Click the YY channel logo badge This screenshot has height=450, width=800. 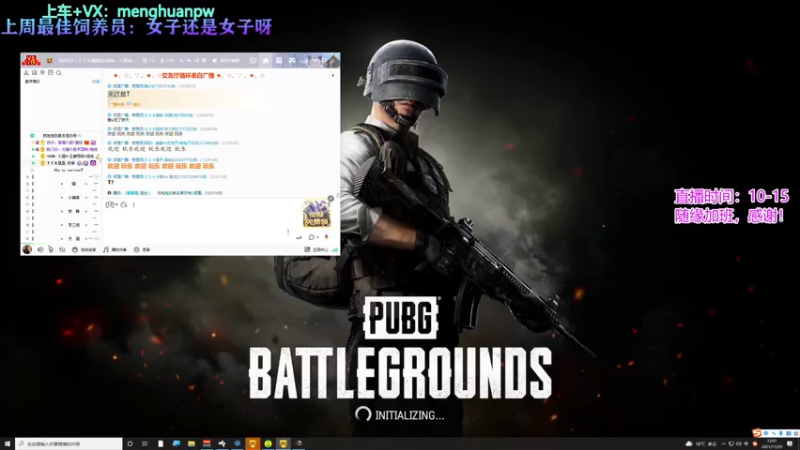pos(31,60)
